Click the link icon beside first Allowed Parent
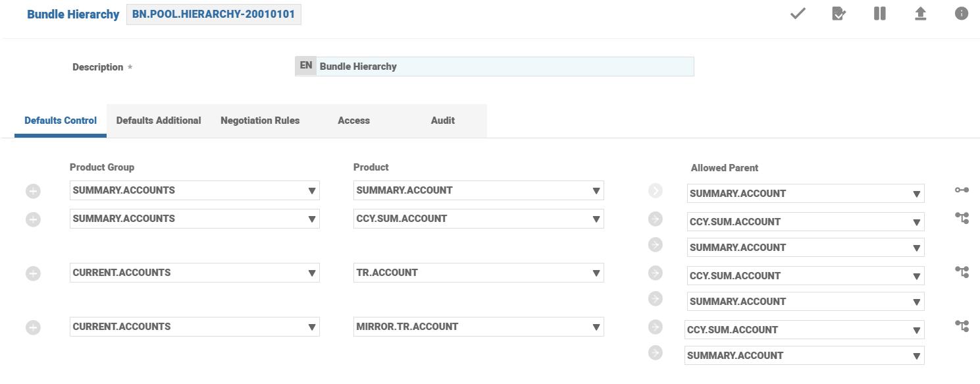 [x=962, y=190]
